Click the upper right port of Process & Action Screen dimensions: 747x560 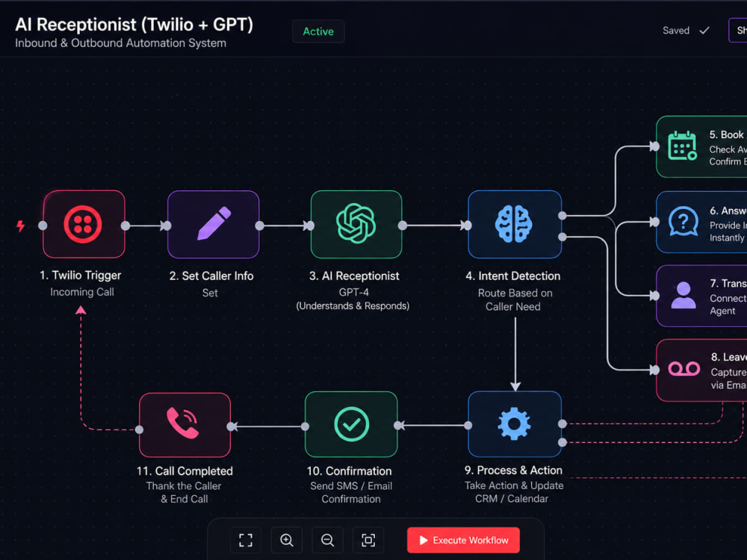[562, 423]
